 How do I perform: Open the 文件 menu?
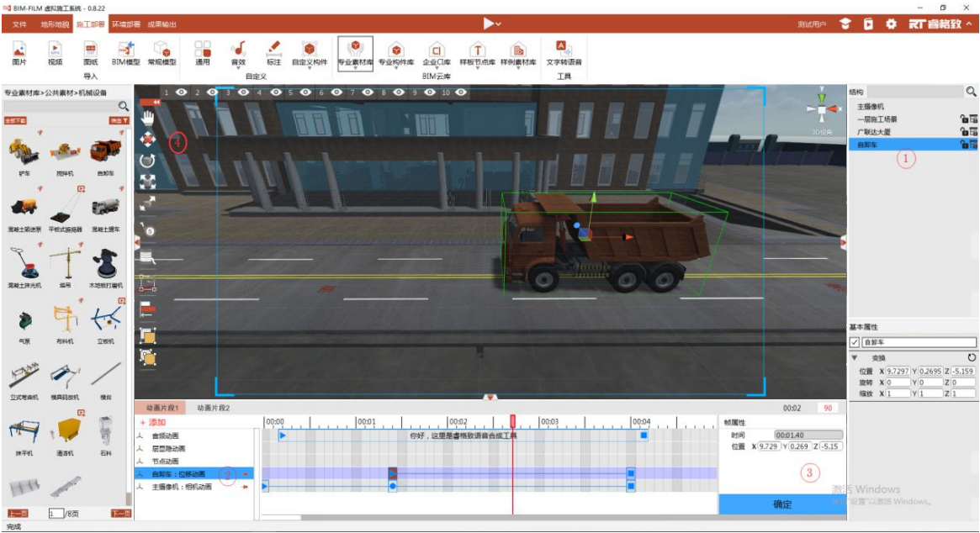[19, 24]
